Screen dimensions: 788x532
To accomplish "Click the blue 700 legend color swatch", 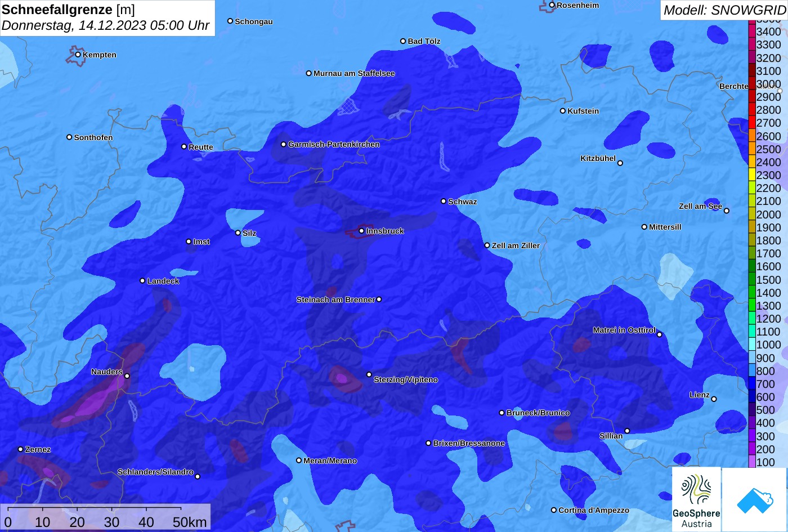I will (x=752, y=384).
